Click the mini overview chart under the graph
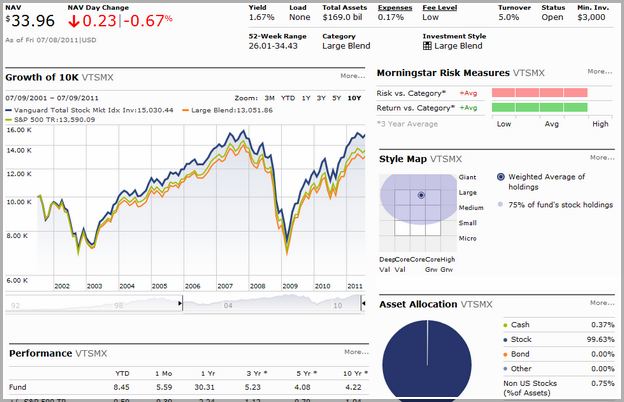Viewport: 624px width, 402px height. click(185, 304)
